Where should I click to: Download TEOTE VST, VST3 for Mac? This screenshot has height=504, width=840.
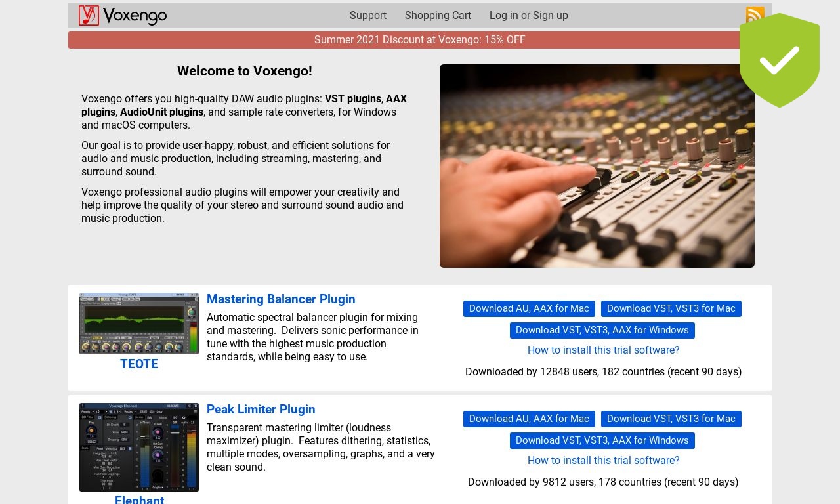[671, 308]
